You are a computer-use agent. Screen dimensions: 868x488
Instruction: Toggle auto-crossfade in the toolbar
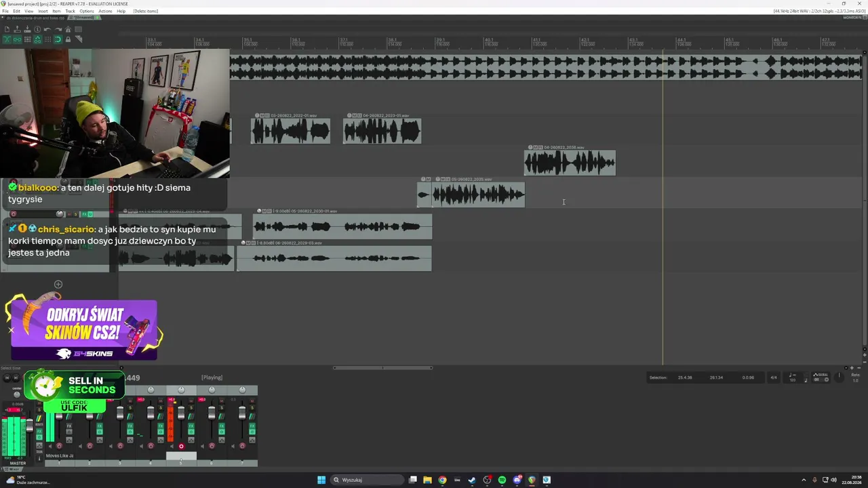7,39
